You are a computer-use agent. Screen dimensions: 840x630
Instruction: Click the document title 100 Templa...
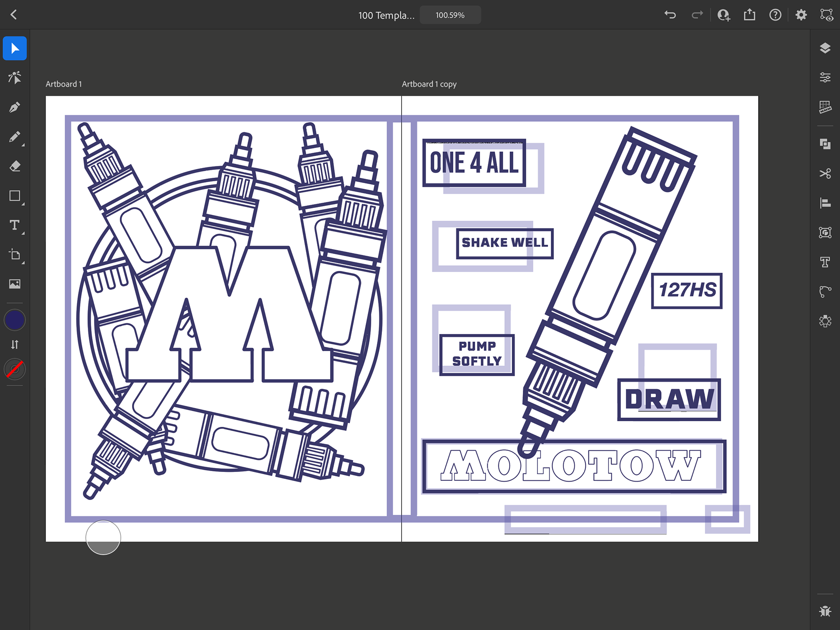point(386,15)
